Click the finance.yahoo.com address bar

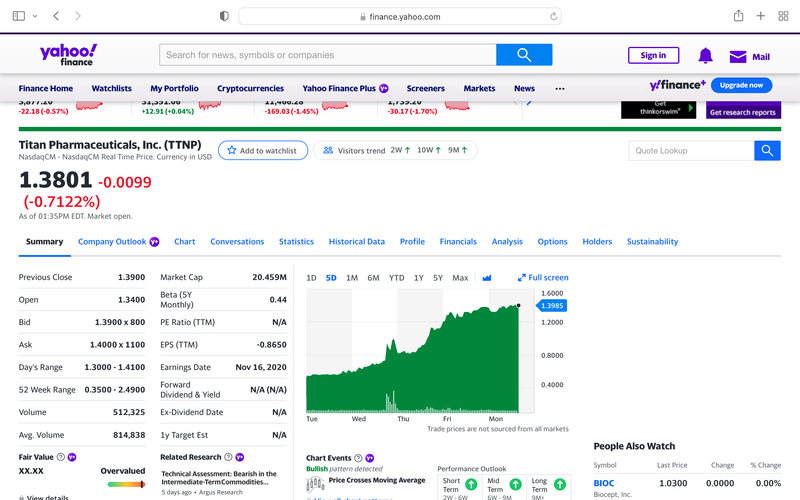coord(399,16)
